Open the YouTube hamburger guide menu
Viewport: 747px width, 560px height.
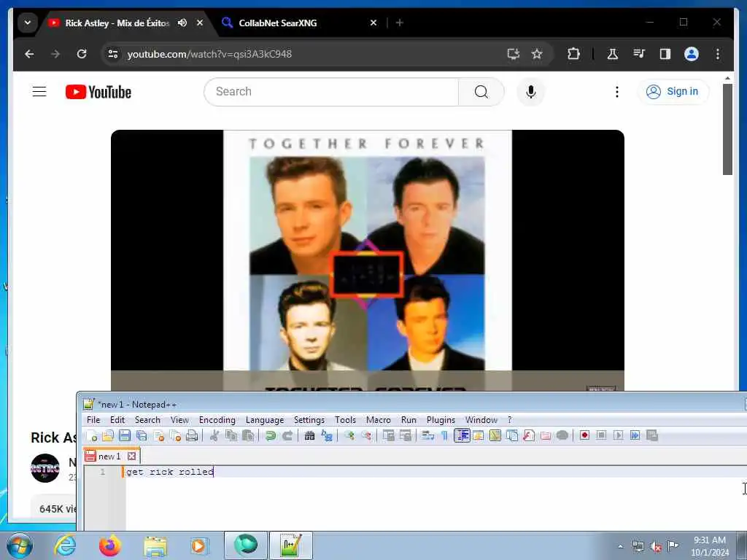[x=39, y=91]
